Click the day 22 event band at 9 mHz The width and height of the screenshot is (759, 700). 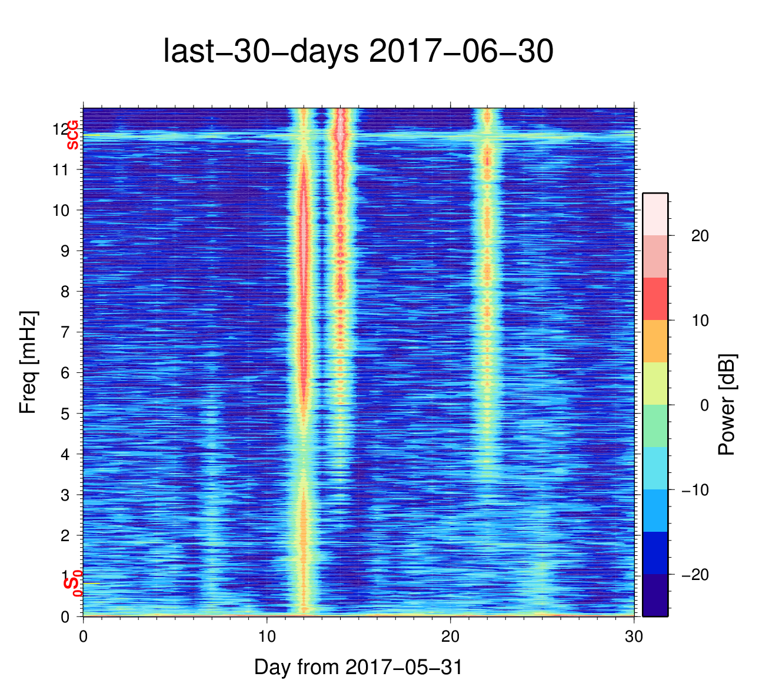click(487, 251)
